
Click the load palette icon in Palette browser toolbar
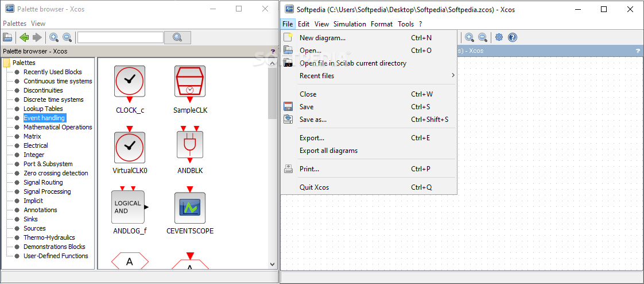point(7,37)
